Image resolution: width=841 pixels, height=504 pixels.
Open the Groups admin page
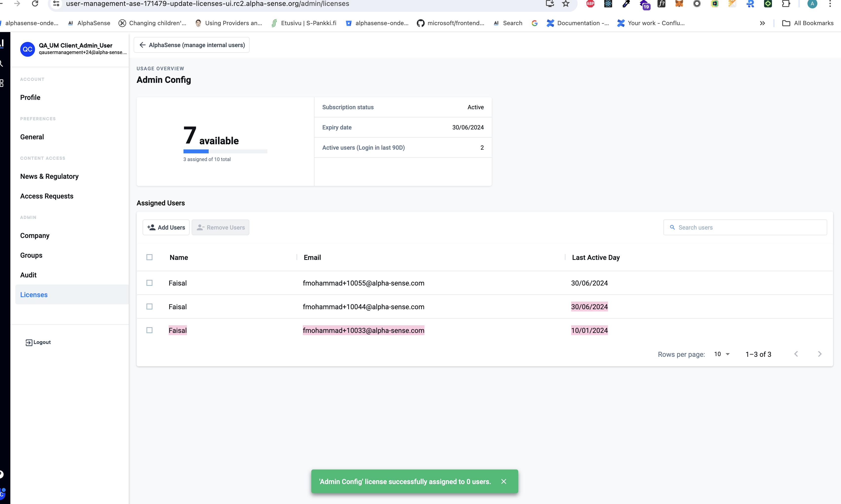(x=31, y=255)
